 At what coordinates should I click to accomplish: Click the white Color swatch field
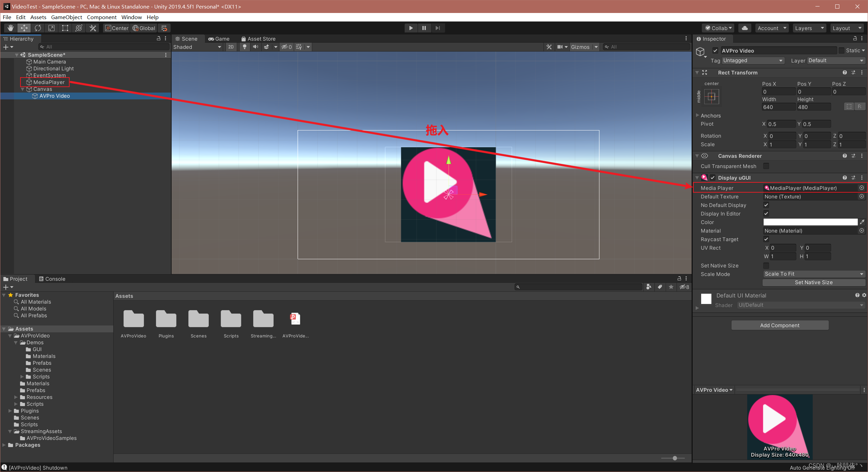pyautogui.click(x=810, y=222)
